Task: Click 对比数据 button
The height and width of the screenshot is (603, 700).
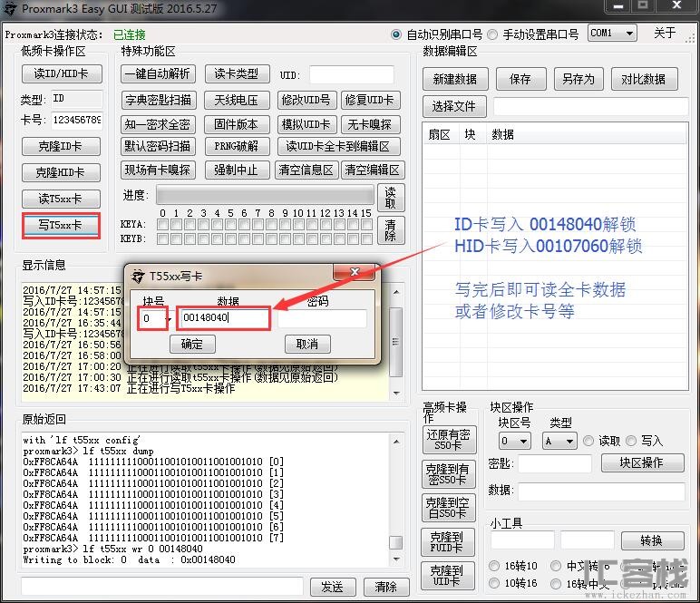Action: (x=644, y=79)
